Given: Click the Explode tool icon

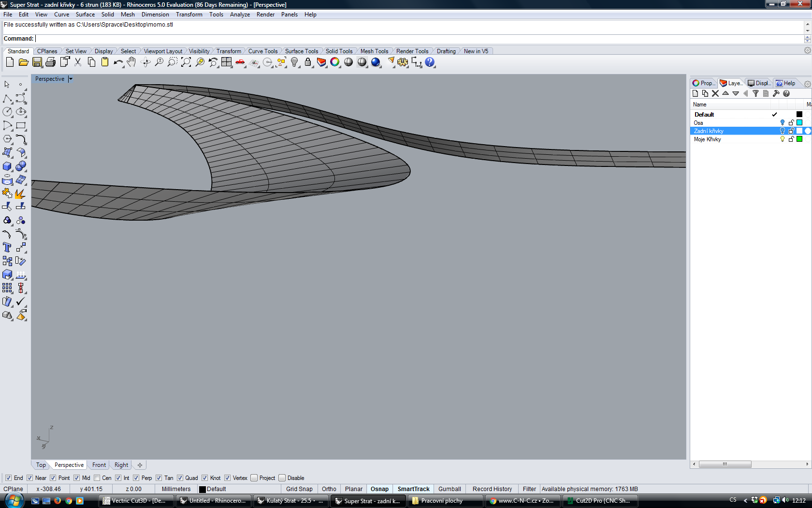Looking at the screenshot, I should 20,194.
